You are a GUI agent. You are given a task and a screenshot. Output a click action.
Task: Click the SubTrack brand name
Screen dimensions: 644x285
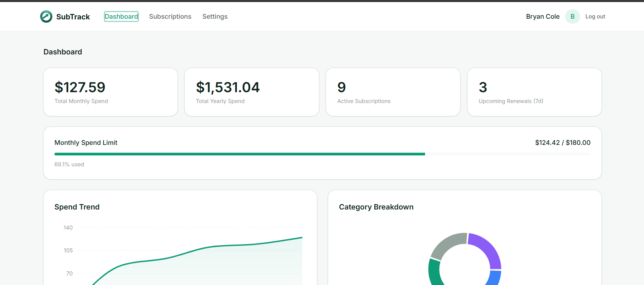(73, 17)
